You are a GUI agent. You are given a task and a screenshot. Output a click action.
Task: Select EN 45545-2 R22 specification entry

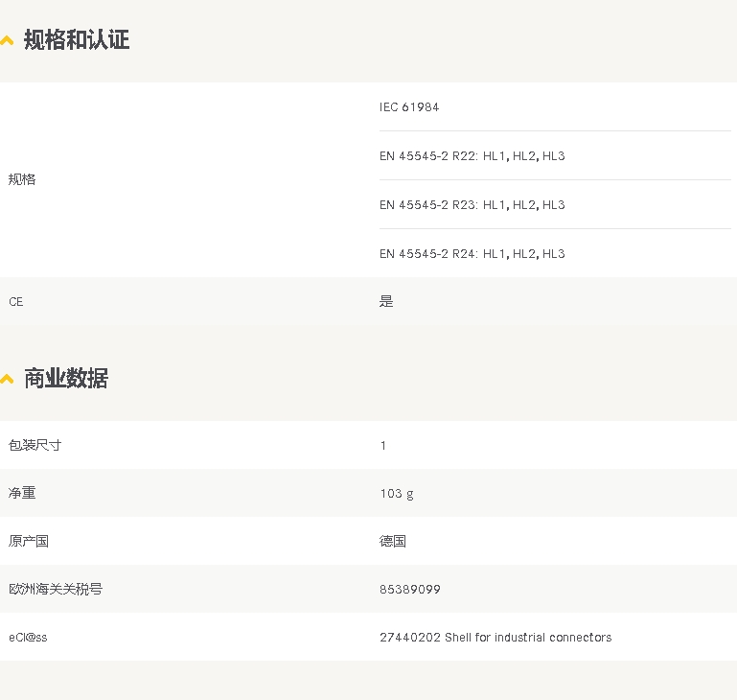(x=472, y=156)
